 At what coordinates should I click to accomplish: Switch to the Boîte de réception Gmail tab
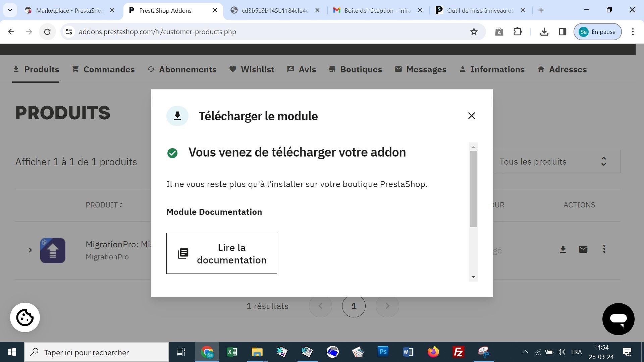click(377, 10)
